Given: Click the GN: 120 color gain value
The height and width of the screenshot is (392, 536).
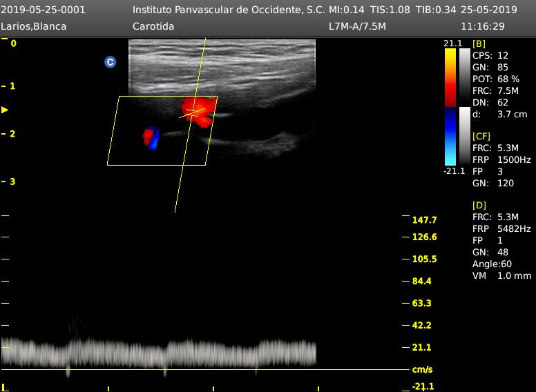Looking at the screenshot, I should pos(493,183).
